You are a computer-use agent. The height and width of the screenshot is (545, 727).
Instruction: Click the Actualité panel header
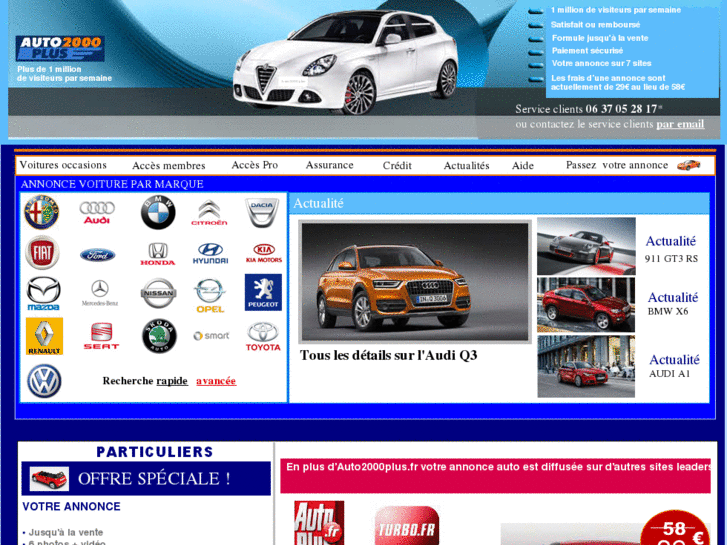499,203
